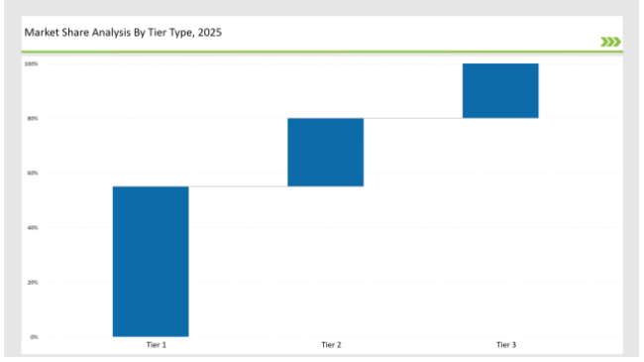The height and width of the screenshot is (362, 644).
Task: Click the 'Tier 1' axis label
Action: (157, 345)
